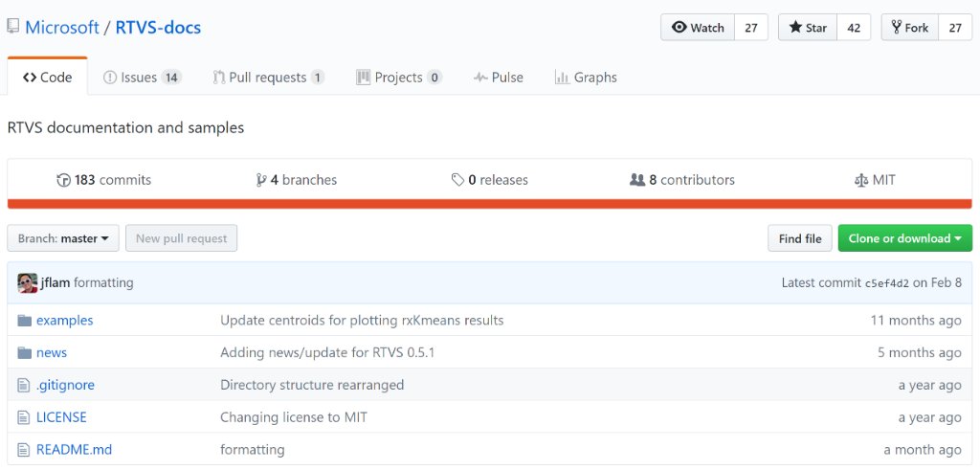Open the latest commit message formatting by jflam
The width and height of the screenshot is (980, 470).
(x=103, y=282)
